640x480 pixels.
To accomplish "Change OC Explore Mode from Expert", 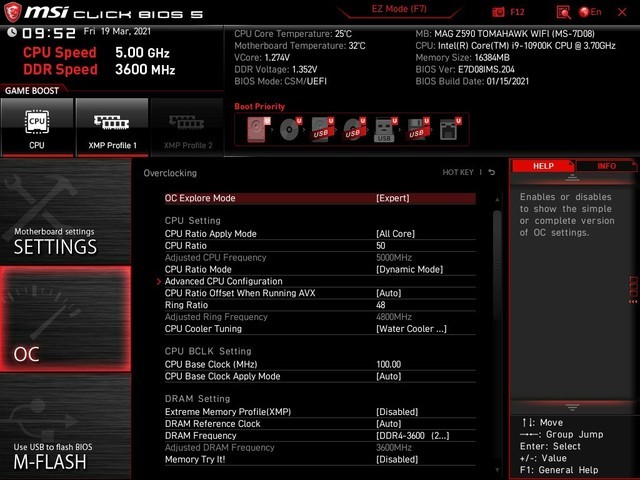I will tap(320, 198).
